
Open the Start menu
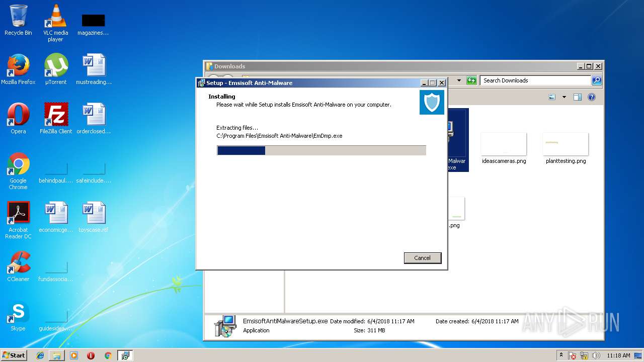point(14,355)
